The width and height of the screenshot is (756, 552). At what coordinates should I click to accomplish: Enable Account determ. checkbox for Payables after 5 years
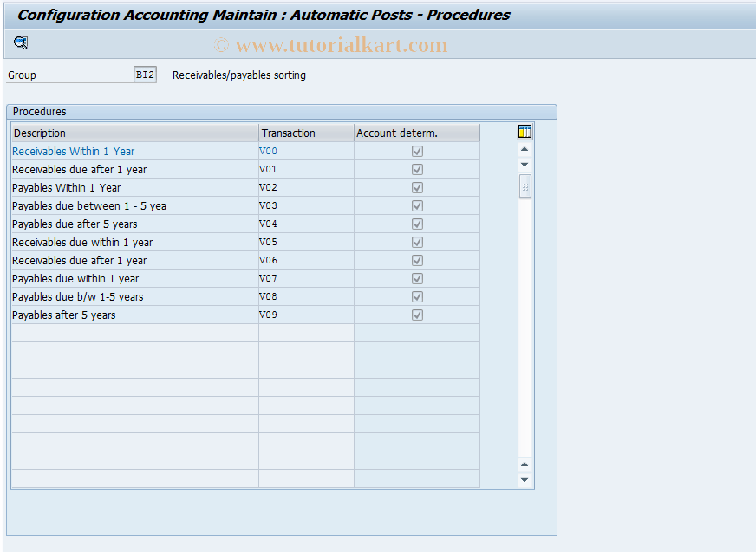pyautogui.click(x=417, y=315)
